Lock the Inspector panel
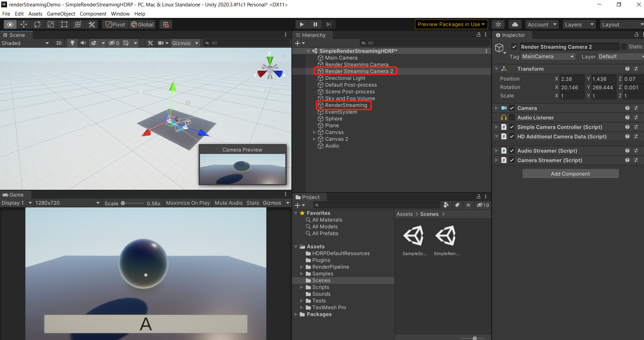The width and height of the screenshot is (644, 340). click(636, 35)
